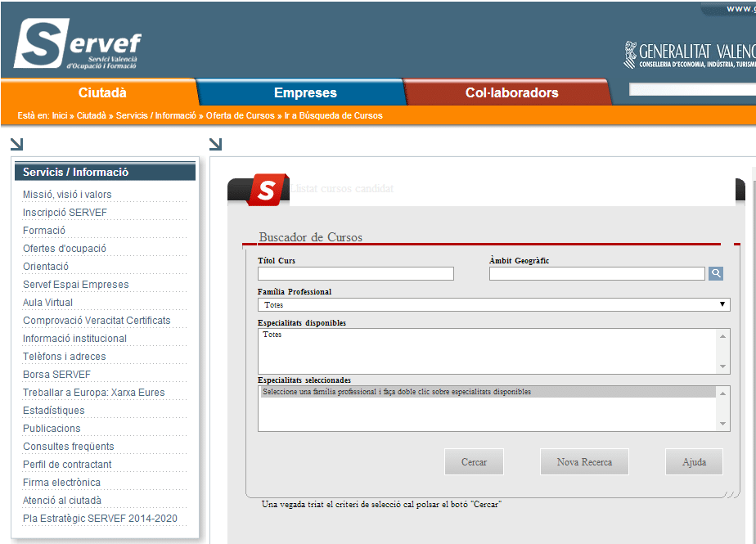Switch to the Col·laboradors tab
Image resolution: width=756 pixels, height=544 pixels.
coord(511,93)
